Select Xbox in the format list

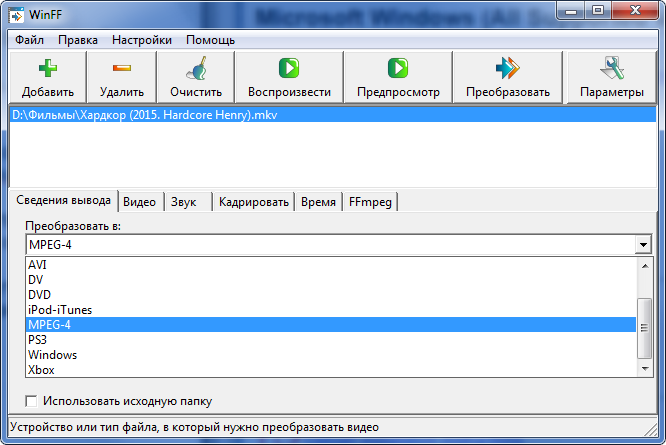[331, 370]
